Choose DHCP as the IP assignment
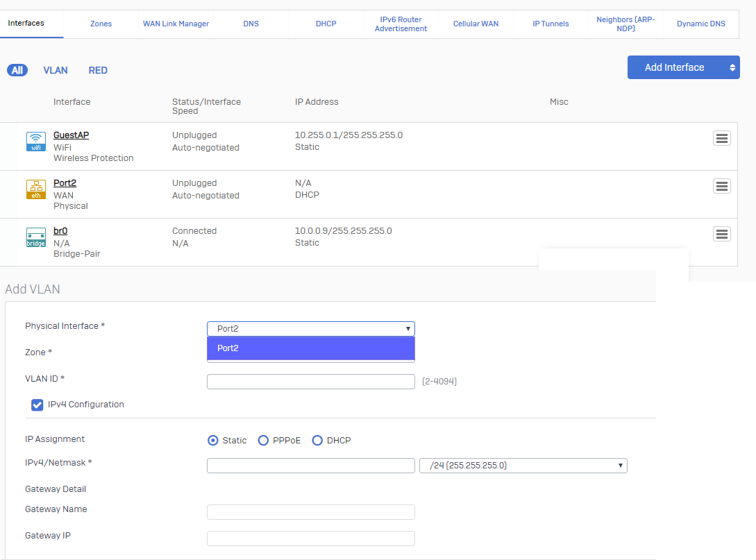756x560 pixels. [317, 441]
